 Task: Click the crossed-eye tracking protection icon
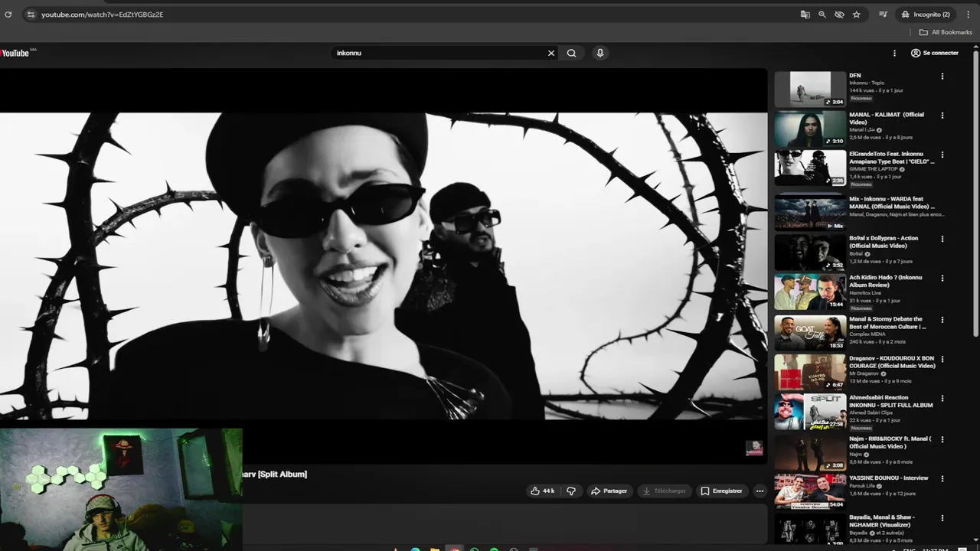[x=839, y=15]
